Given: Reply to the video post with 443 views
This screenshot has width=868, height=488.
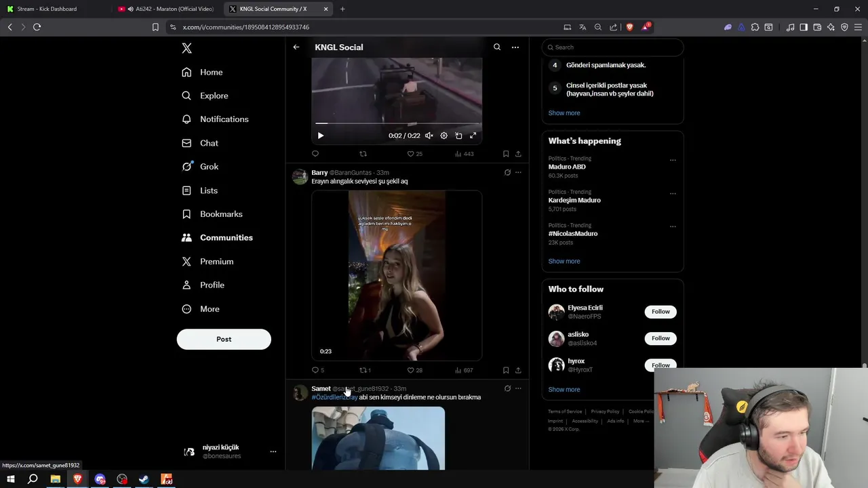Looking at the screenshot, I should (x=315, y=154).
